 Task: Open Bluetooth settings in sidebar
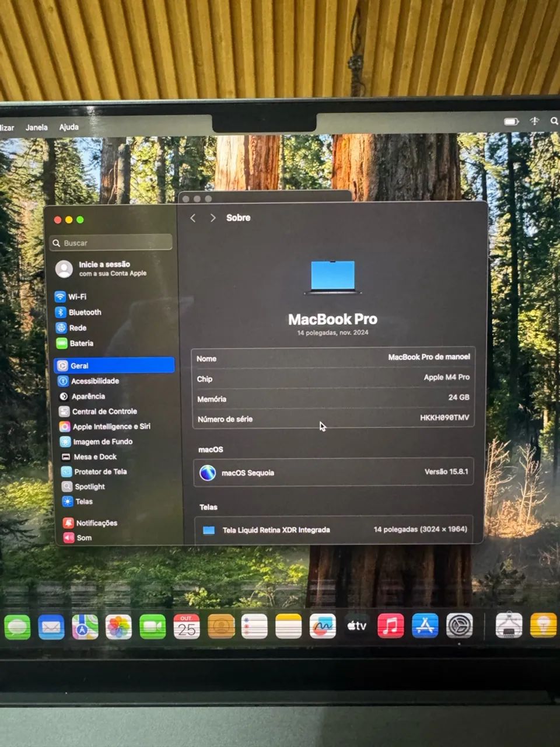[x=78, y=312]
